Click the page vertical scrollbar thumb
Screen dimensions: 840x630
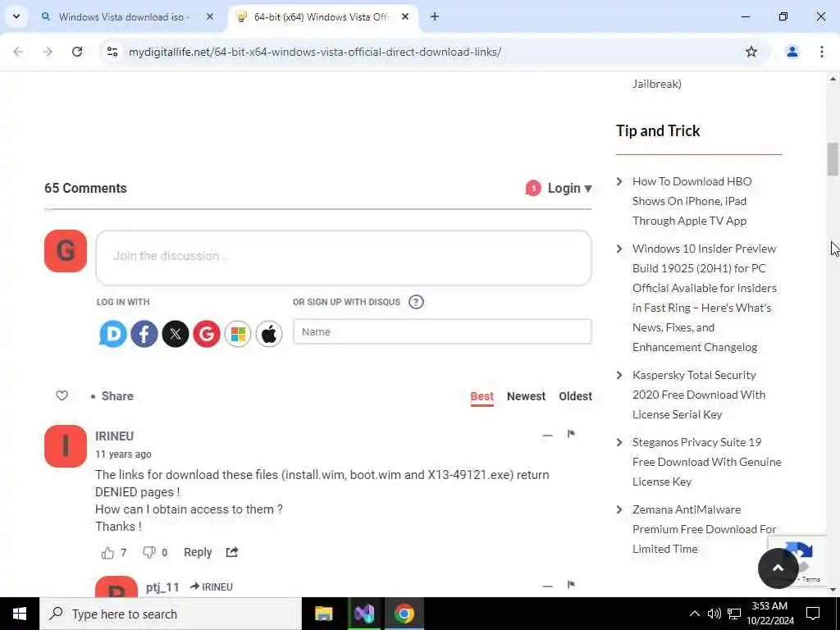pos(833,159)
